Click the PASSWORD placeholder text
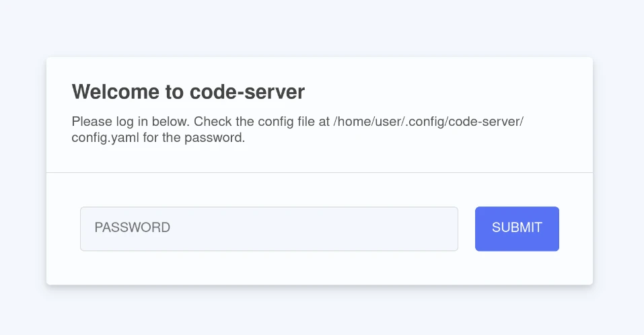Screen dimensions: 644x335 coord(133,228)
